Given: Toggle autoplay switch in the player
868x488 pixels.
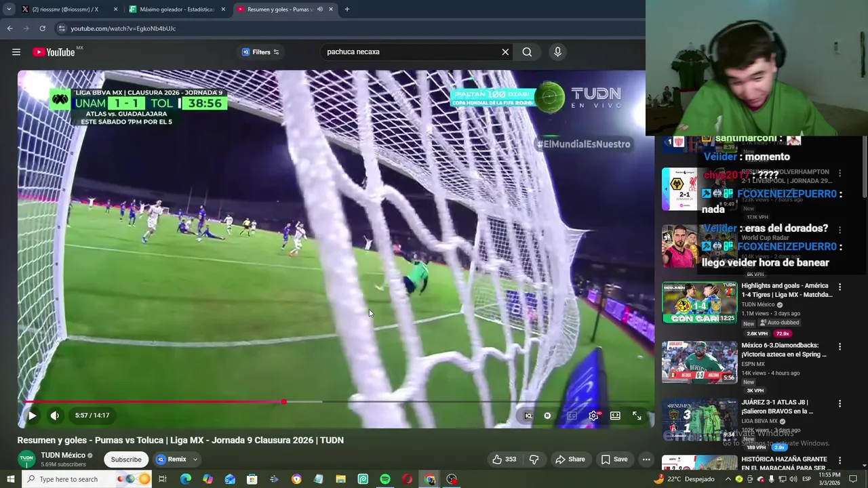Looking at the screenshot, I should coord(548,416).
